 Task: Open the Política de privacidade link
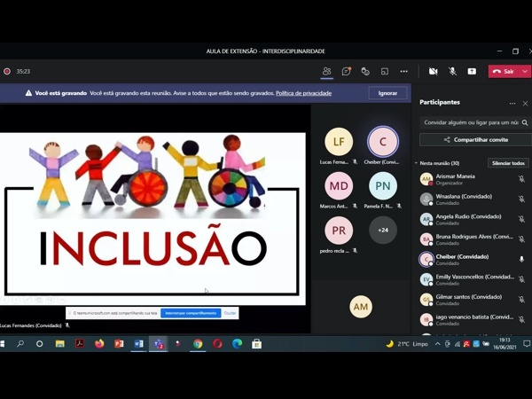(x=303, y=93)
